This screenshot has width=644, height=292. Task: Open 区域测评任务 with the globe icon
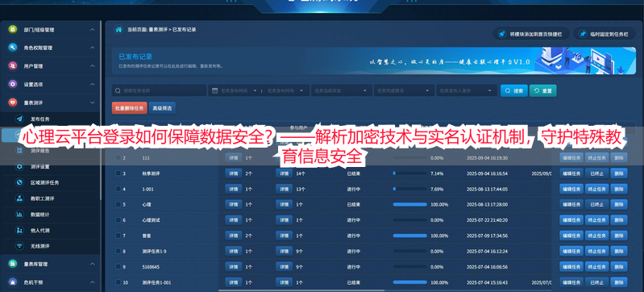click(x=19, y=182)
